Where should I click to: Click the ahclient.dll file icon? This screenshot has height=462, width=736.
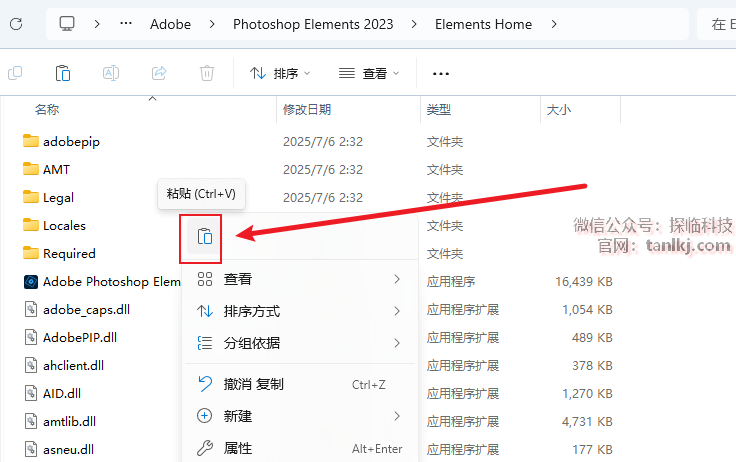(31, 365)
